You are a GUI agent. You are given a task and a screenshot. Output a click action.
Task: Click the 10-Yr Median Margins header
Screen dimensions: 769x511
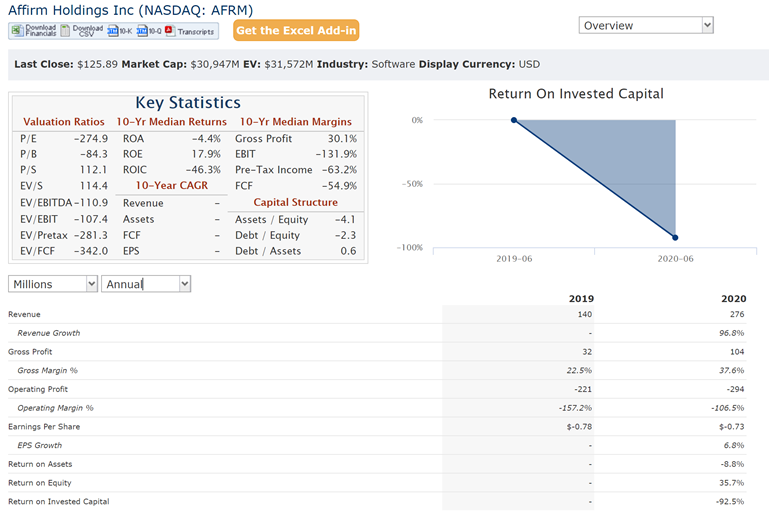click(296, 122)
